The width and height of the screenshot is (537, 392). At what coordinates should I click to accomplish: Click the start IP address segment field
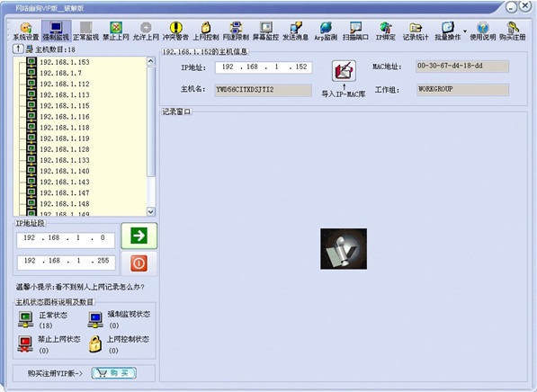point(66,239)
